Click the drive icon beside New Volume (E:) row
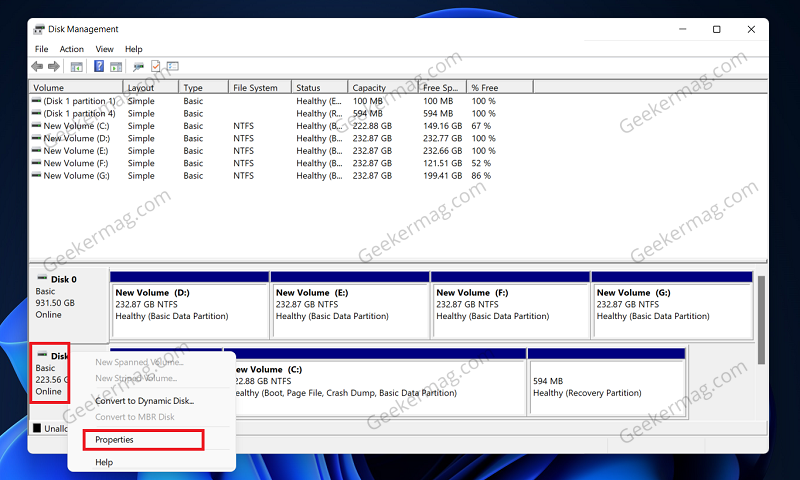 (x=36, y=150)
